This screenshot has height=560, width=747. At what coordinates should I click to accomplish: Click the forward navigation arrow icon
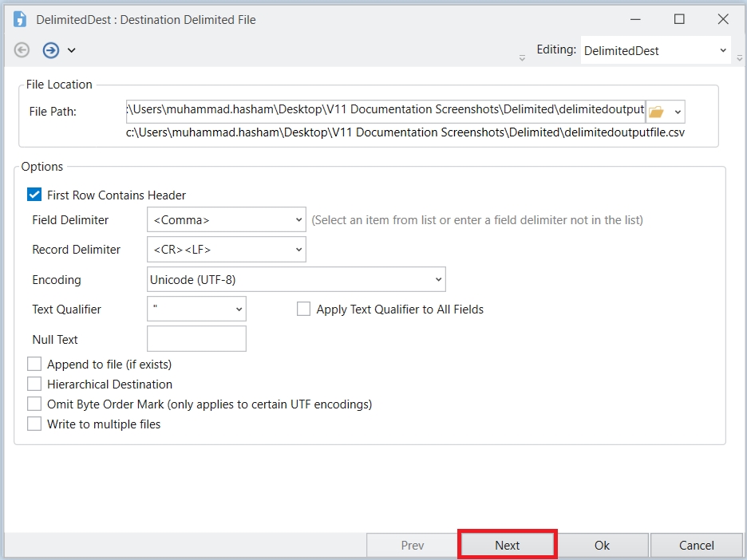[50, 50]
